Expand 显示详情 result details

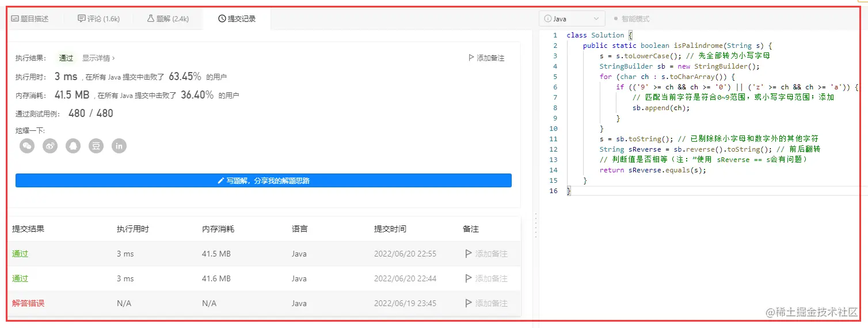tap(98, 58)
